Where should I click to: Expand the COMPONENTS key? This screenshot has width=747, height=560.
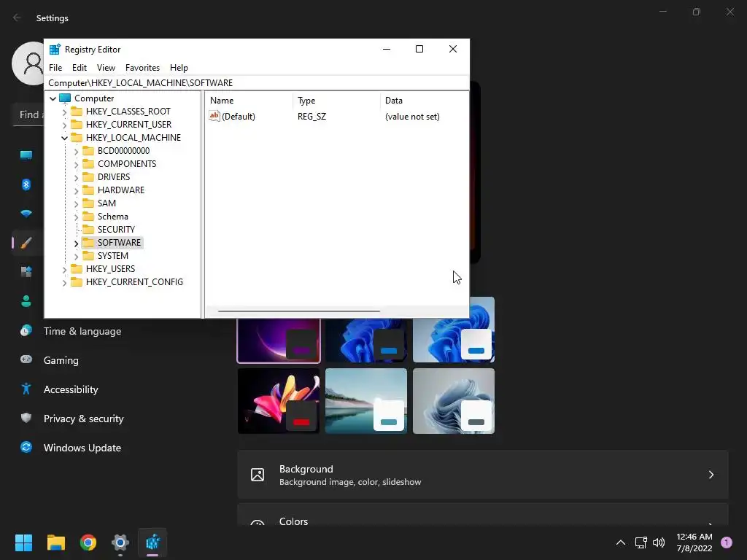[76, 165]
